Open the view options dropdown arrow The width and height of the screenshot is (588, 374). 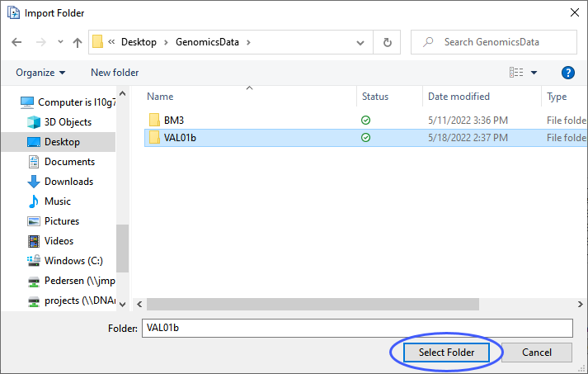(534, 73)
